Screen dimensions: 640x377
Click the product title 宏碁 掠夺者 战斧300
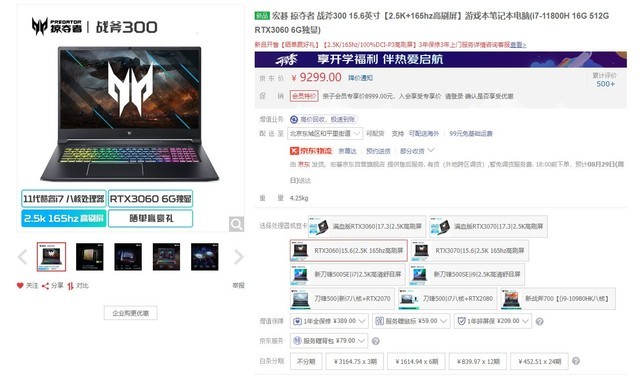(x=431, y=23)
